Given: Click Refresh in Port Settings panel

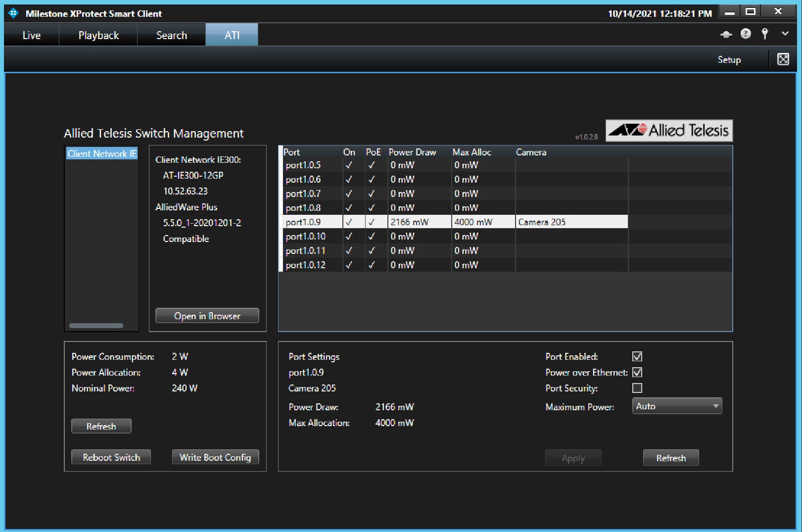Looking at the screenshot, I should (x=671, y=458).
